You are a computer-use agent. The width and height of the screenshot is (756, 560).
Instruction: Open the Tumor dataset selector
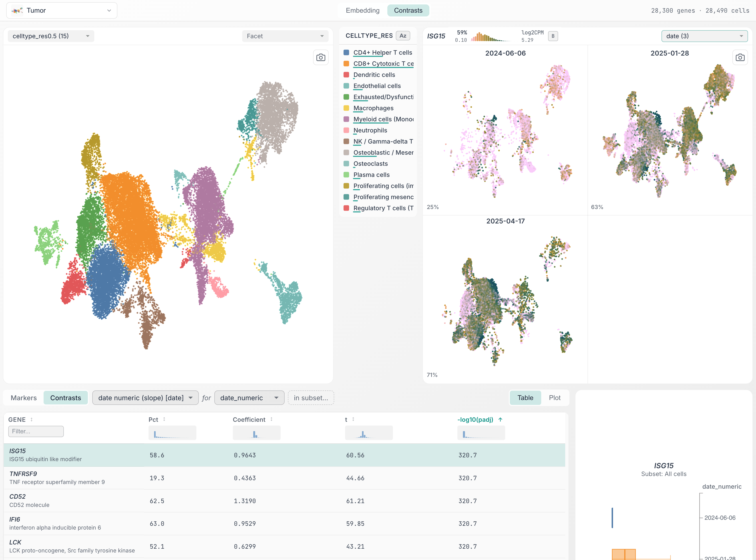tap(62, 10)
